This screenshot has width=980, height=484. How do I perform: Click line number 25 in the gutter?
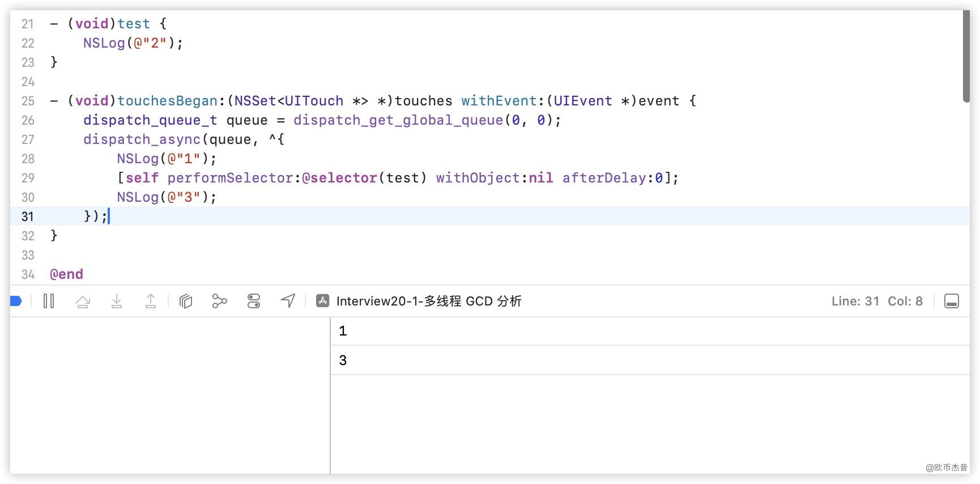click(x=28, y=101)
